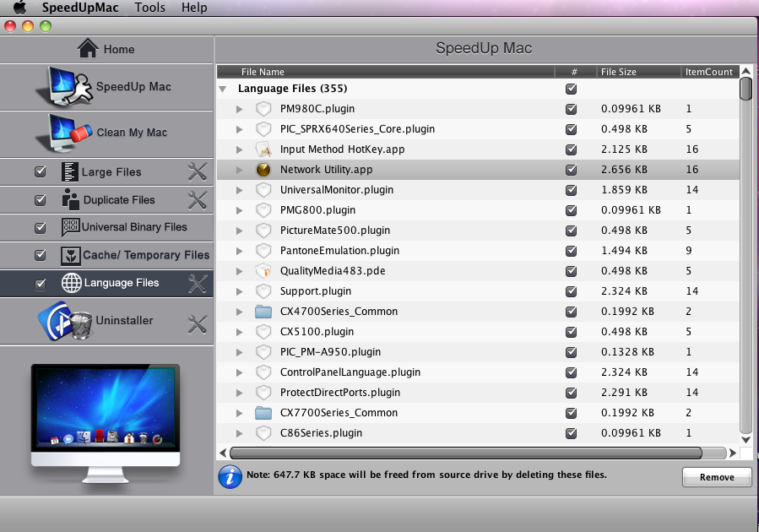Click the horizontal scrollbar thumb
The image size is (759, 532).
coord(466,453)
